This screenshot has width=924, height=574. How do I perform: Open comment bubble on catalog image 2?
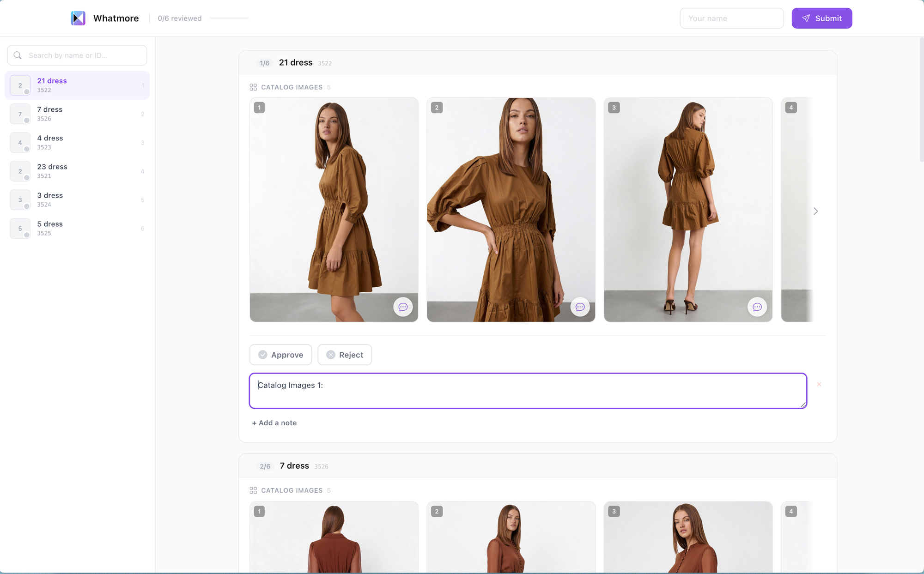[580, 307]
